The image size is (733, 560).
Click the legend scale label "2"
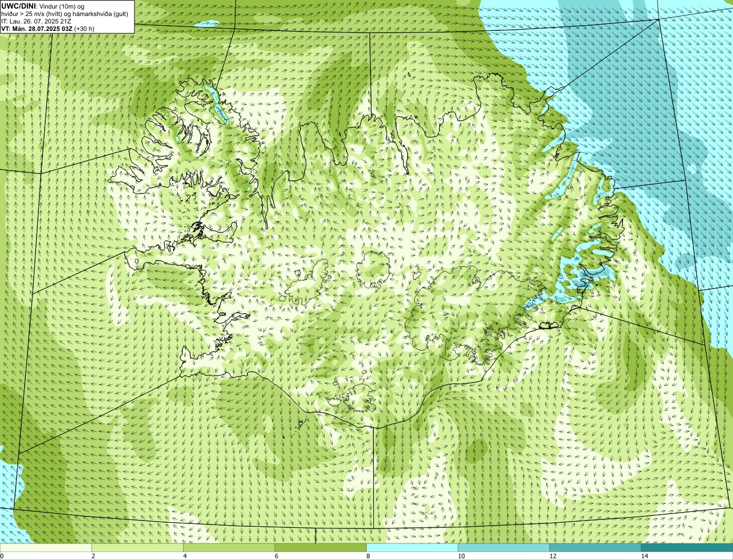(93, 556)
